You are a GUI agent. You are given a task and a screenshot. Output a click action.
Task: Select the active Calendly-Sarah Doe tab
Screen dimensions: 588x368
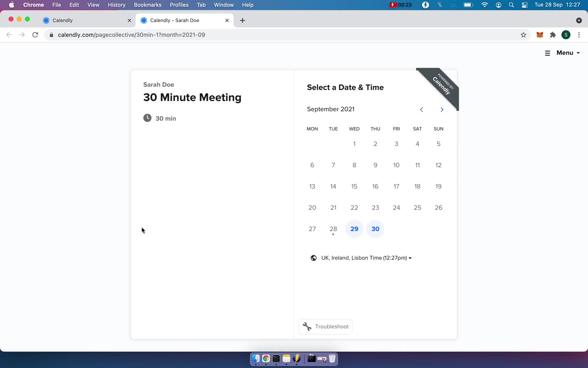(184, 20)
